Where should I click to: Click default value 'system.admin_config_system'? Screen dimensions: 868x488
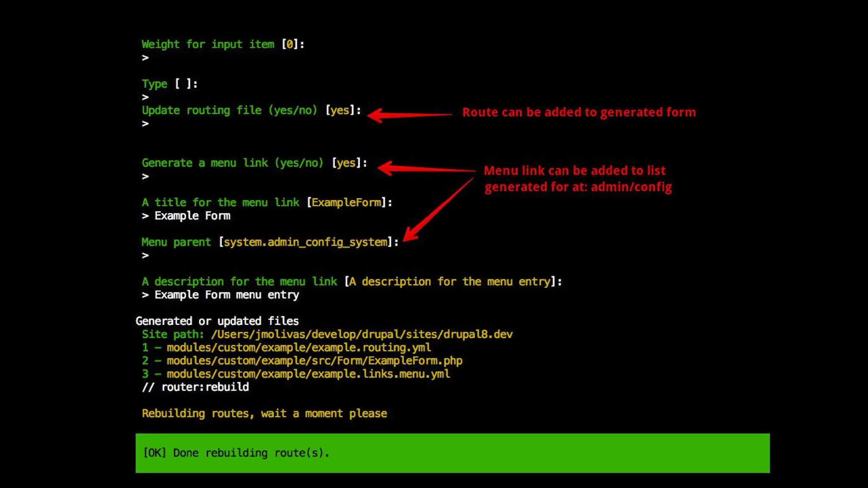tap(305, 242)
